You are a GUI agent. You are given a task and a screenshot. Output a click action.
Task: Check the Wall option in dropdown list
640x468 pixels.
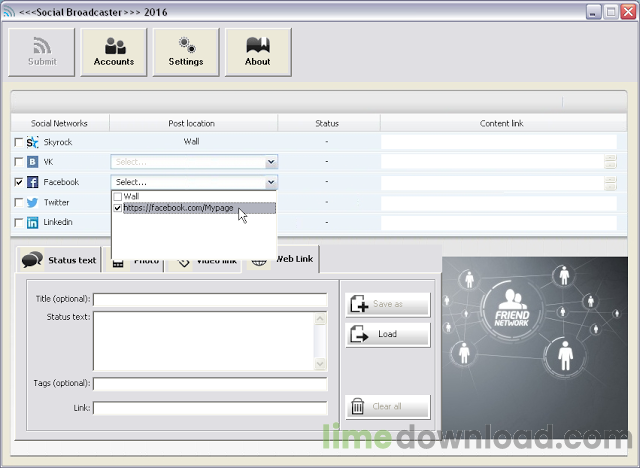tap(118, 197)
